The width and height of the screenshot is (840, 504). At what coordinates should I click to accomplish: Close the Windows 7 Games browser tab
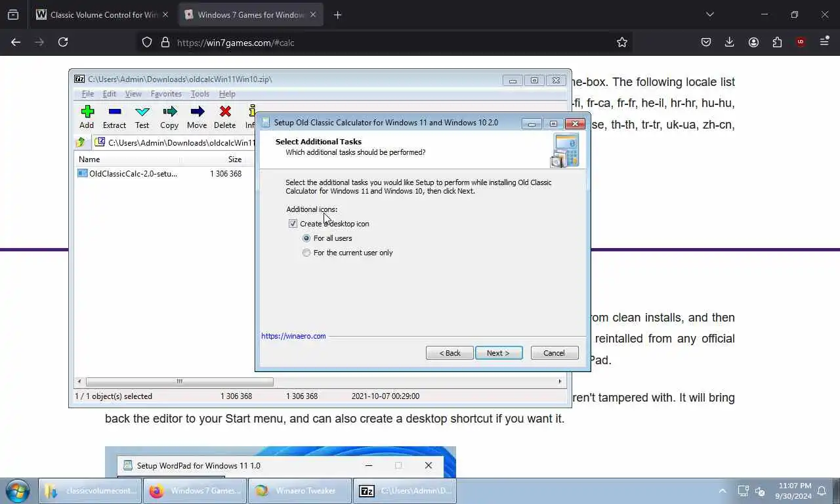tap(312, 14)
